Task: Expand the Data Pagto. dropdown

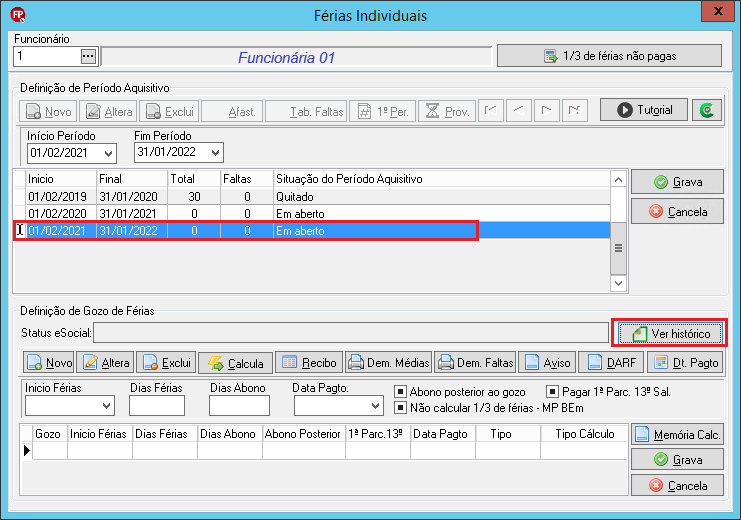Action: click(x=376, y=406)
